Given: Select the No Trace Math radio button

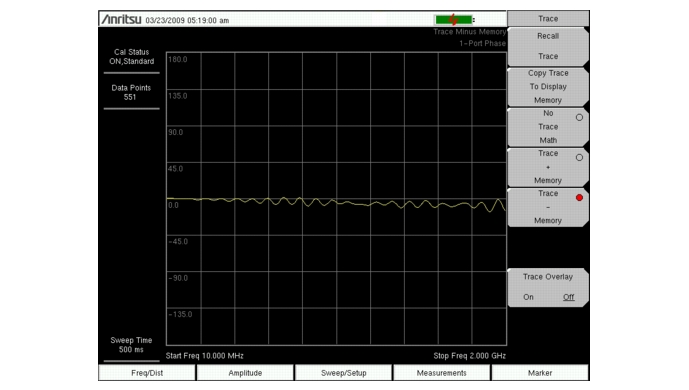Looking at the screenshot, I should [579, 117].
